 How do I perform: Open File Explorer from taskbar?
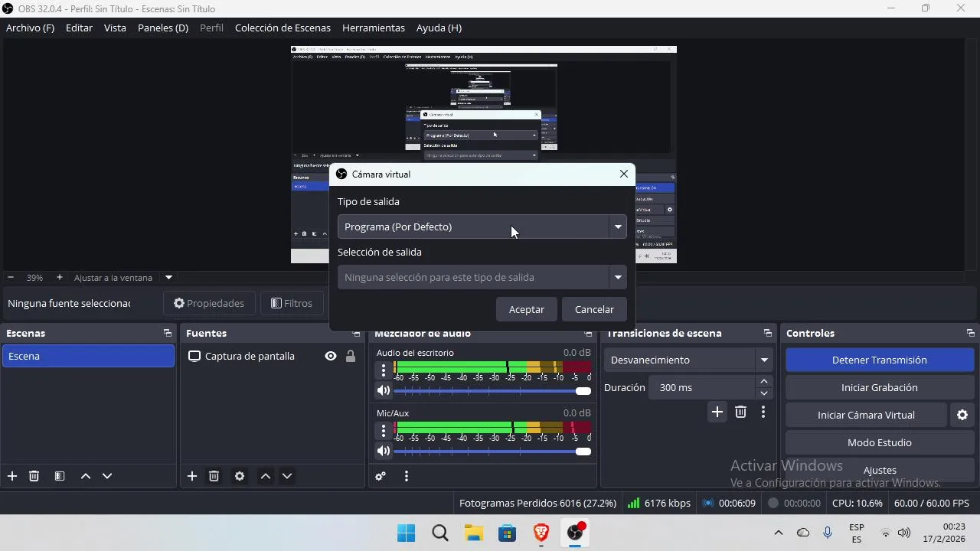[x=474, y=533]
